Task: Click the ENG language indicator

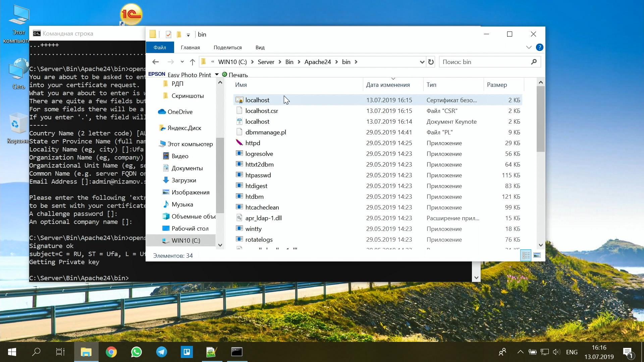Action: tap(572, 352)
